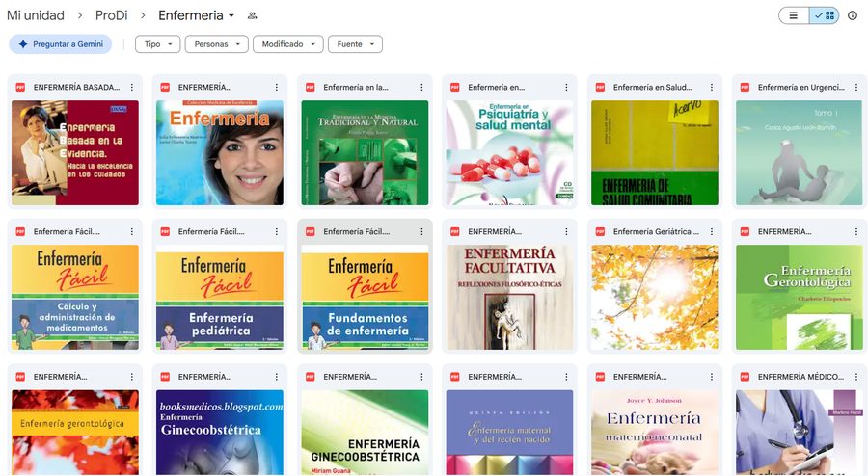The image size is (868, 476).
Task: Select file name 'Enfermería en Salud...'
Action: (x=653, y=88)
